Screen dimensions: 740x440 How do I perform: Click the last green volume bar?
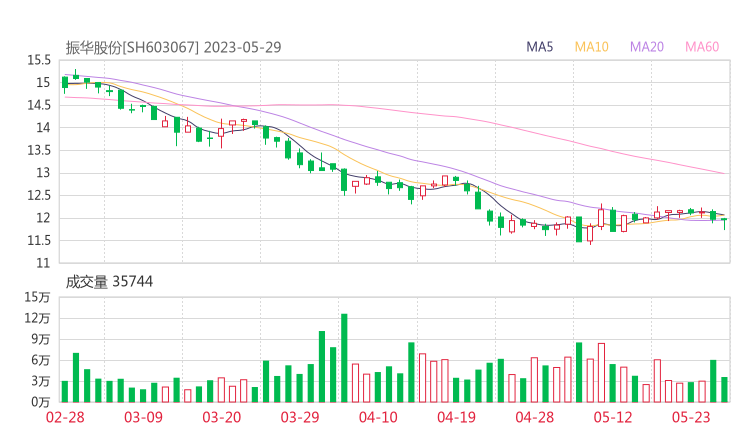click(x=724, y=390)
